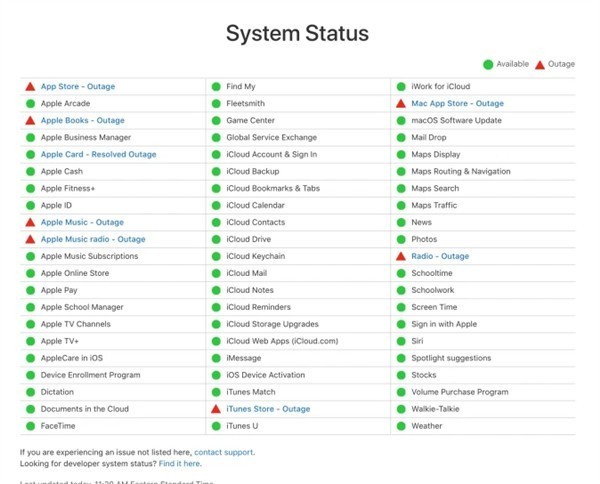Open the Mac App Store - Outage link
The image size is (600, 484).
(x=457, y=104)
